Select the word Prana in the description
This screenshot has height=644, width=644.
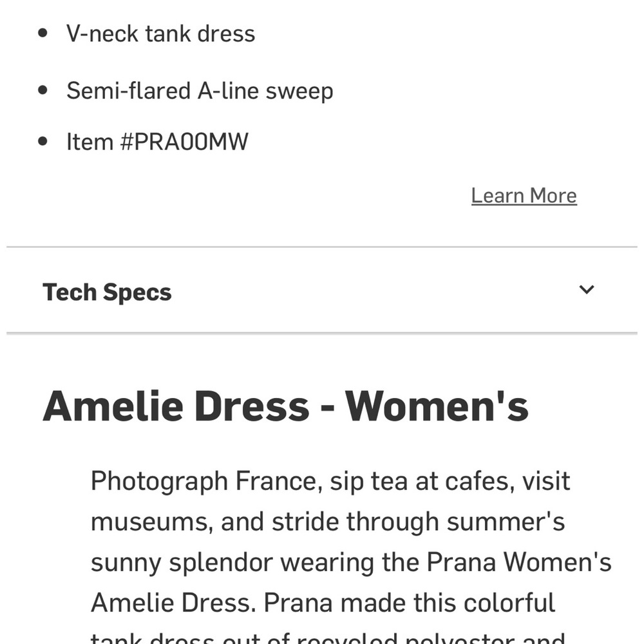point(463,562)
